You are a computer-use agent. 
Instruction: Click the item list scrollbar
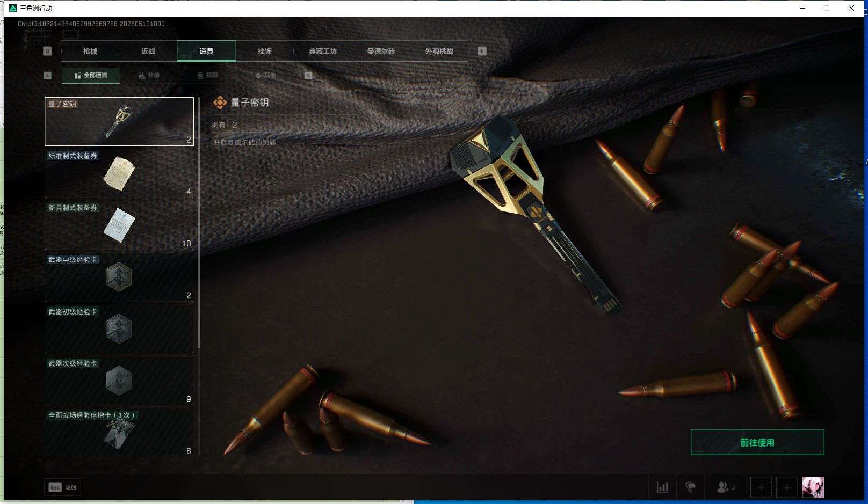click(x=199, y=223)
